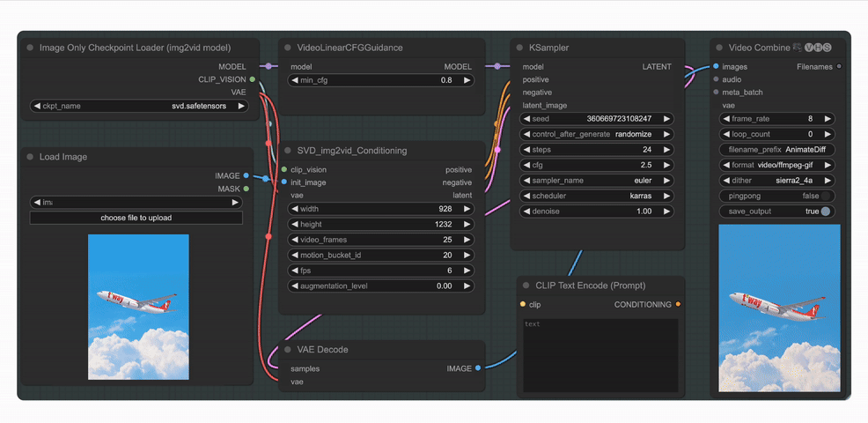
Task: Decrease cfg value in KSampler
Action: [526, 165]
